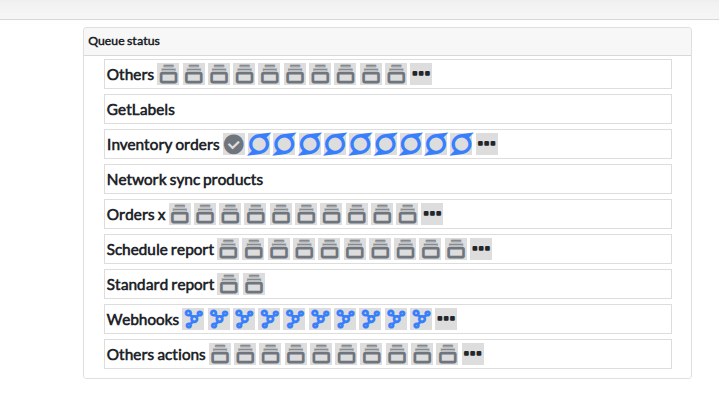Show more Inventory orders queue items

487,144
